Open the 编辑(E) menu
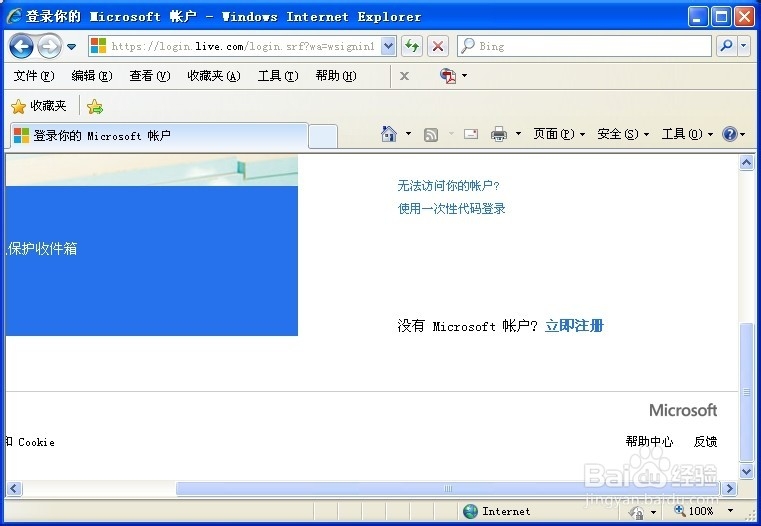This screenshot has height=526, width=761. tap(92, 76)
